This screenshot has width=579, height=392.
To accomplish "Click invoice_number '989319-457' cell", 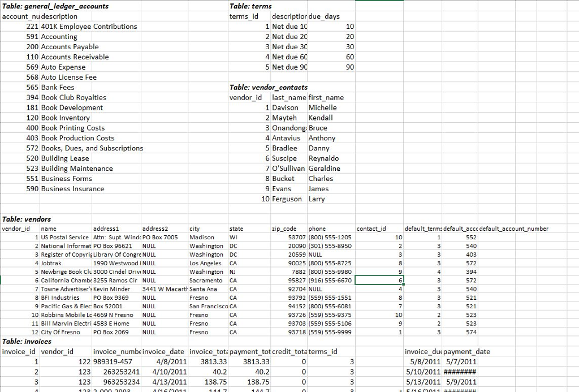I will 112,361.
